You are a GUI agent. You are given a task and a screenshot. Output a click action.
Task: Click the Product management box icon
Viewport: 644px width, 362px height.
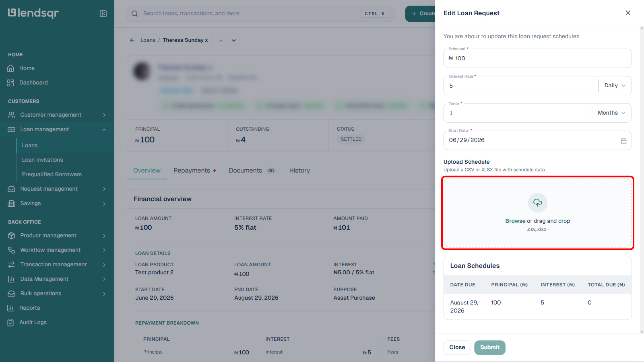pos(12,236)
